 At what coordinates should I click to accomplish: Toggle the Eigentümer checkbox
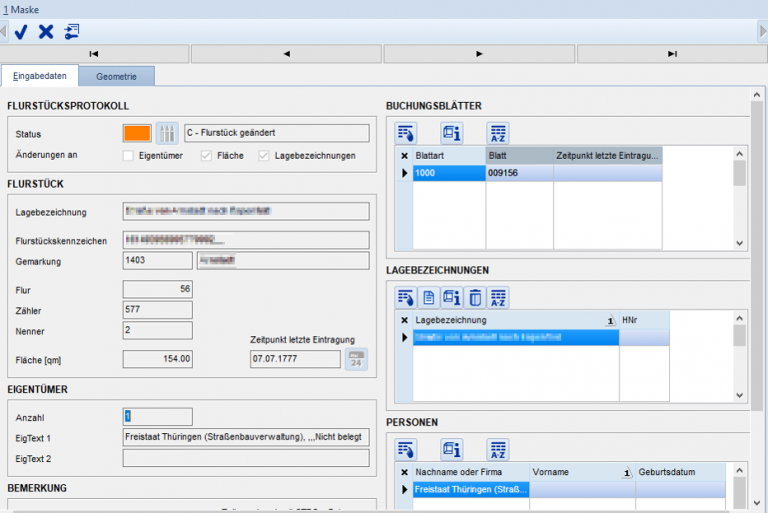pos(128,156)
